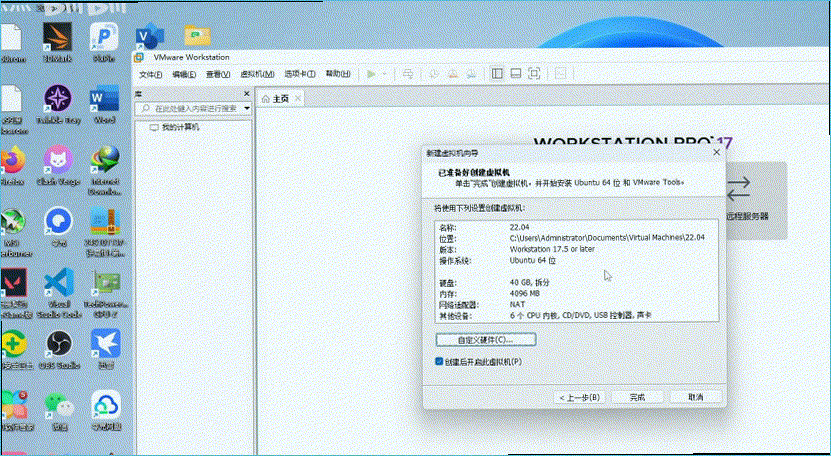Image resolution: width=831 pixels, height=456 pixels.
Task: Open the TechPowerUp GPU-Z shortcut
Action: [105, 283]
